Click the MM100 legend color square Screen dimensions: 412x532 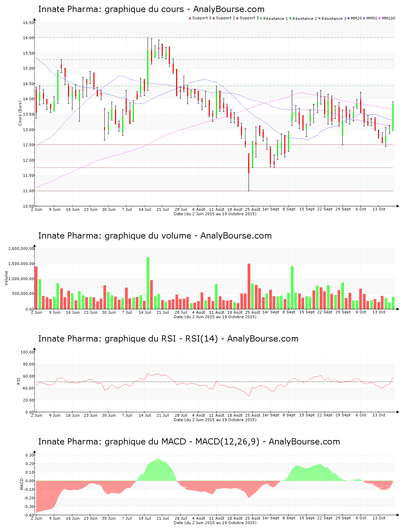click(380, 18)
